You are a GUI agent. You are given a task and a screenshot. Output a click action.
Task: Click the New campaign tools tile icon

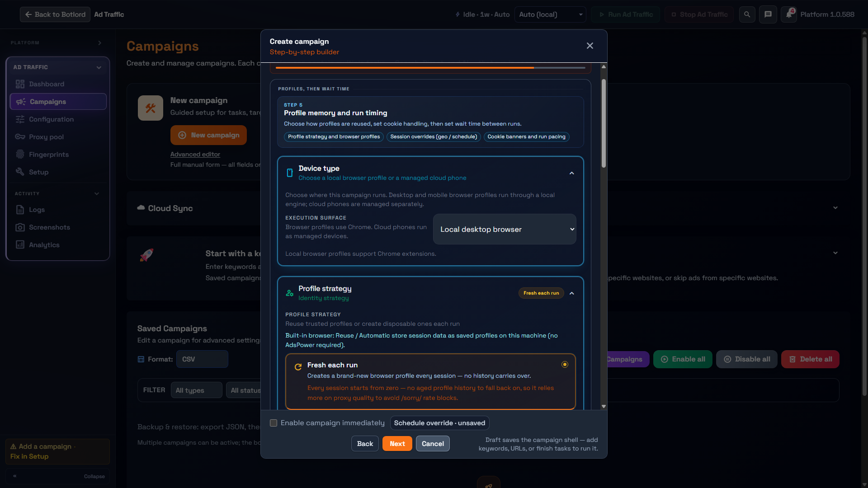tap(151, 108)
